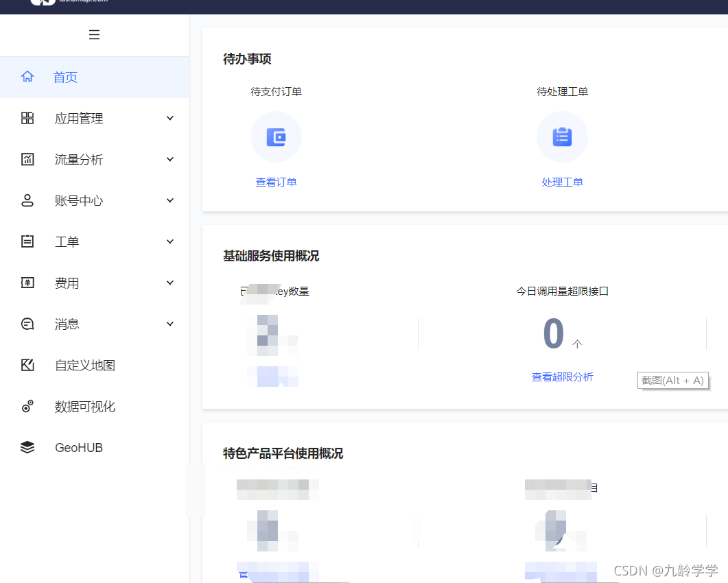This screenshot has height=583, width=728.
Task: Click the 待处理工单 clipboard icon
Action: [x=562, y=136]
